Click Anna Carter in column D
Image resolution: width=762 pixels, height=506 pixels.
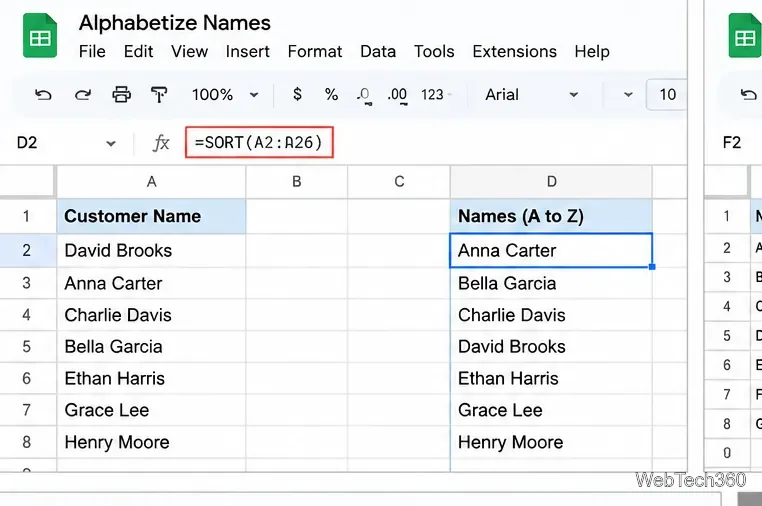551,250
